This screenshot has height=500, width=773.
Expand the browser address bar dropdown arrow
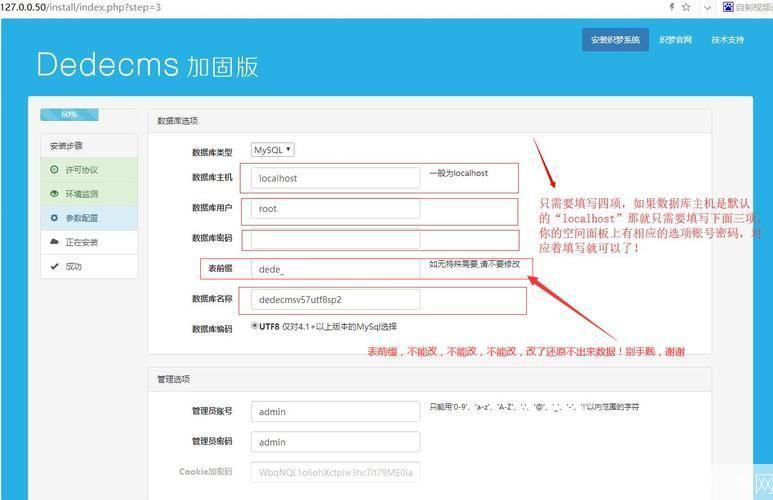coord(707,7)
